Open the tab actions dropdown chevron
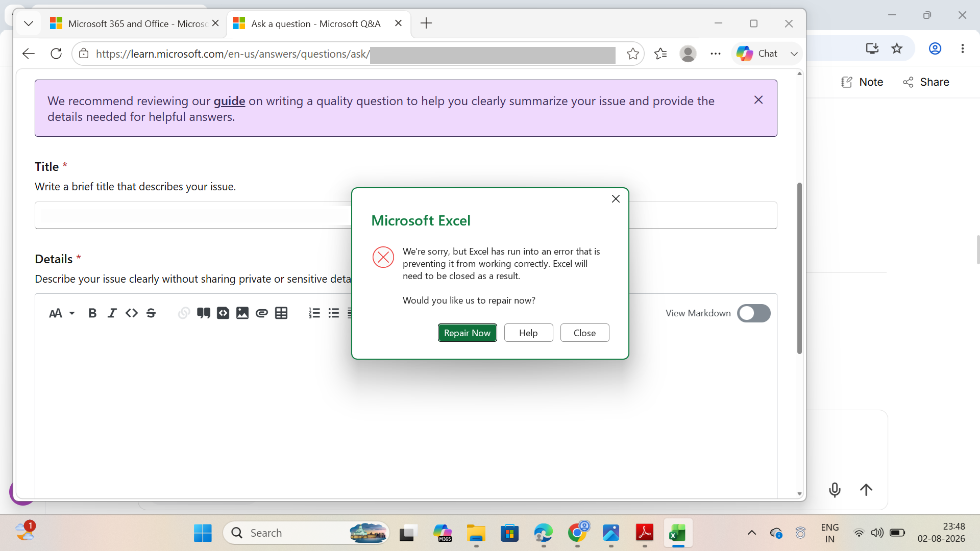The width and height of the screenshot is (980, 551). click(29, 23)
